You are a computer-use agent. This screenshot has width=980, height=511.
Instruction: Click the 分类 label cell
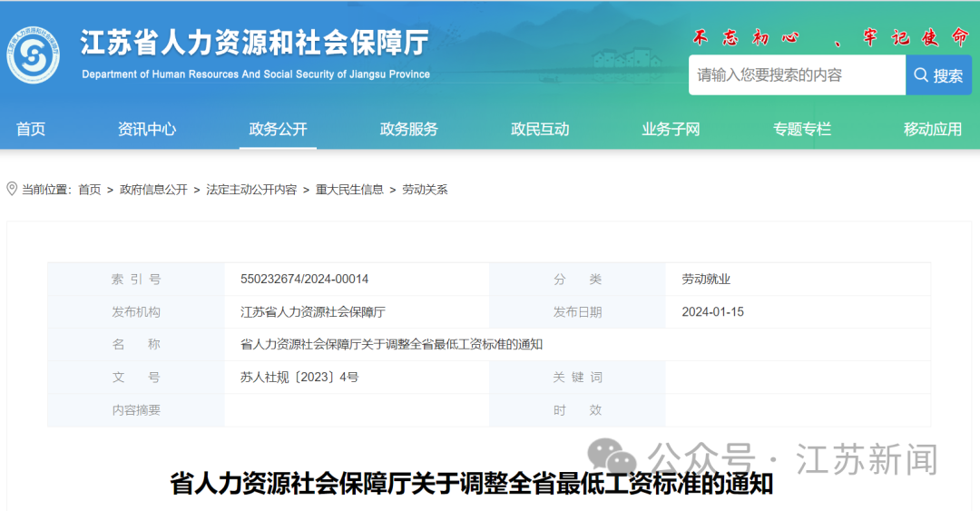(577, 279)
